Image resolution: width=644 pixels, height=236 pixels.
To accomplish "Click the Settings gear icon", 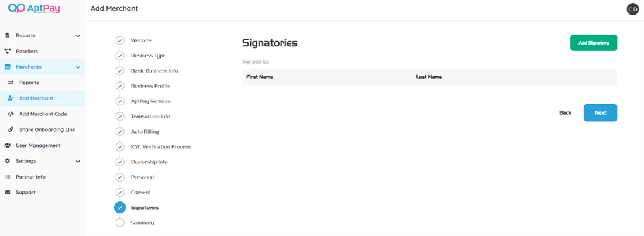I will pyautogui.click(x=8, y=161).
